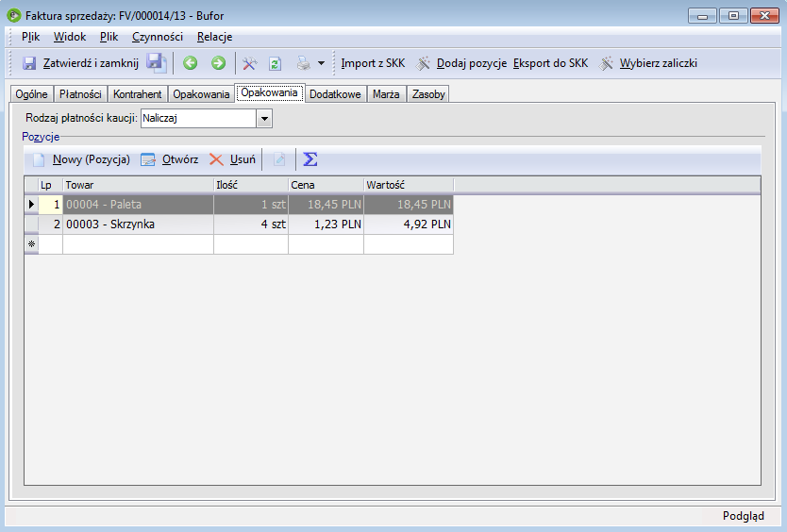Viewport: 787px width, 532px height.
Task: Click the wand icon beside Wybierz zaliczki
Action: pyautogui.click(x=607, y=63)
